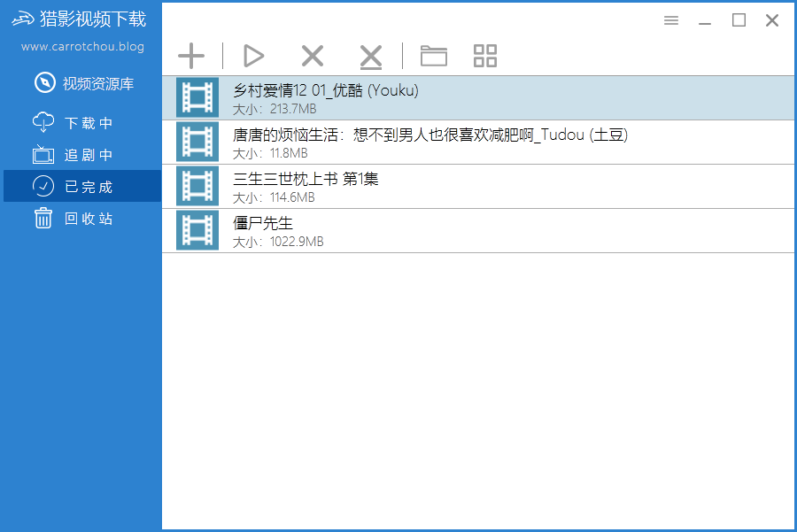Open the downloads folder

click(x=433, y=56)
